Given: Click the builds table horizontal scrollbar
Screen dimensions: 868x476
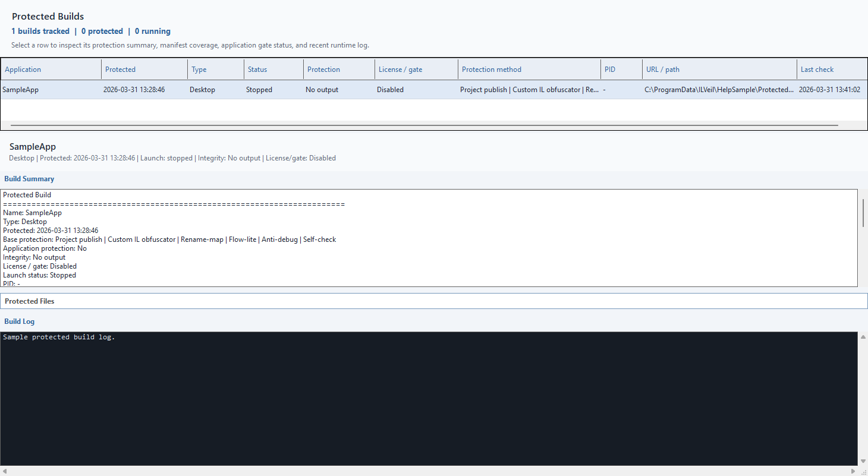Looking at the screenshot, I should pyautogui.click(x=424, y=125).
